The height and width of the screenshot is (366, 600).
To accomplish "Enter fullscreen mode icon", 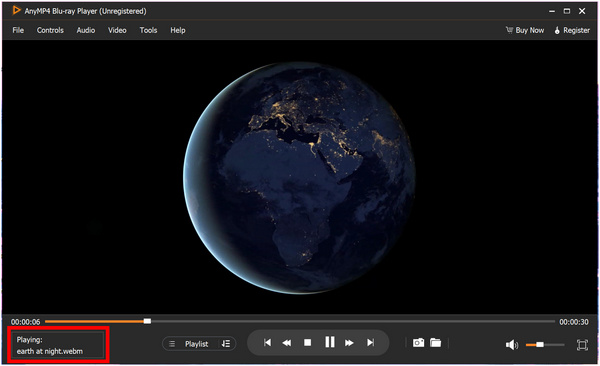I will click(582, 345).
